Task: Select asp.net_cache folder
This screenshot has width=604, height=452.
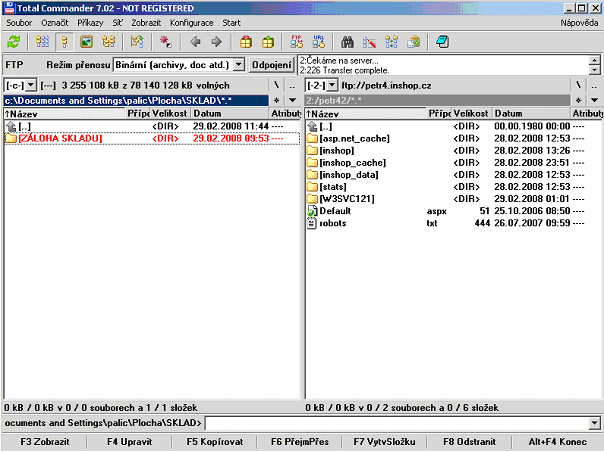Action: [453, 138]
